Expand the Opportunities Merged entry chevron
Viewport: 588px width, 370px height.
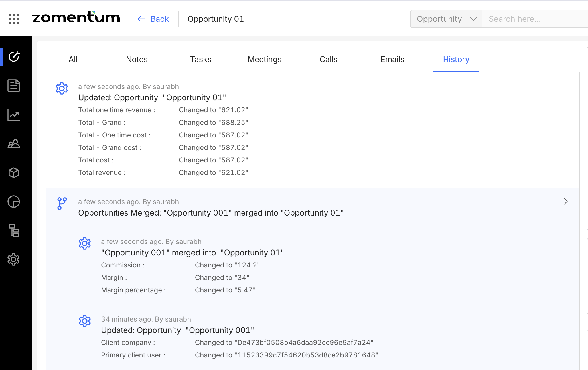(566, 201)
